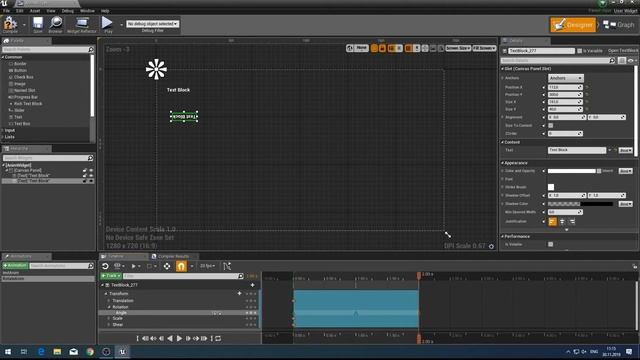
Task: Open the Edit menu
Action: 20,11
